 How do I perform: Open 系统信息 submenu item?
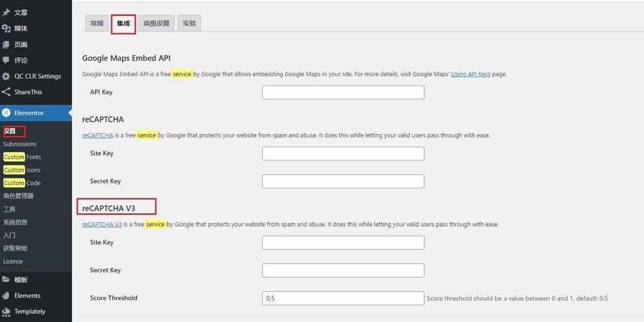click(x=15, y=222)
